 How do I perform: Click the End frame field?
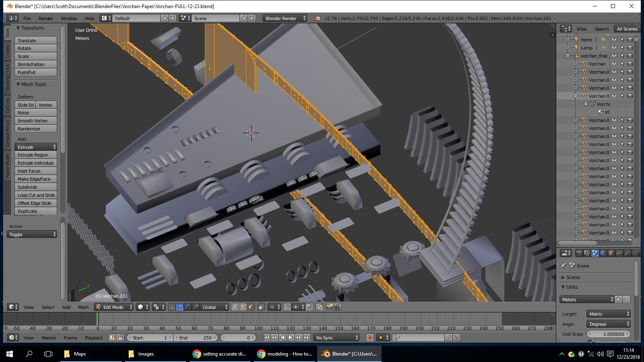[x=196, y=337]
